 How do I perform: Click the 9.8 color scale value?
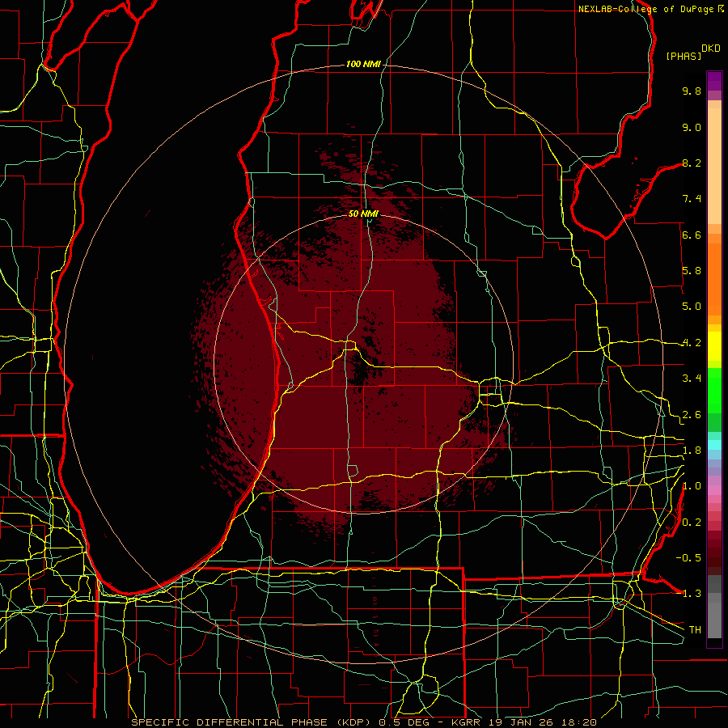[x=692, y=91]
